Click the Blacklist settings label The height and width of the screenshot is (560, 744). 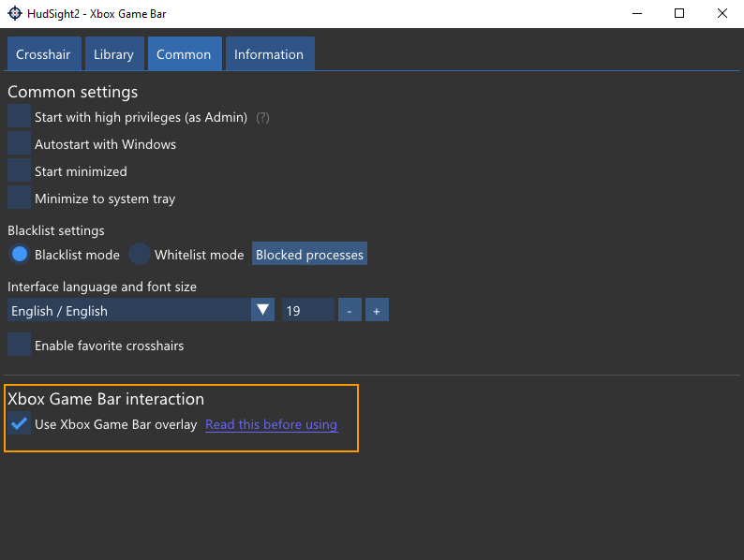tap(56, 230)
